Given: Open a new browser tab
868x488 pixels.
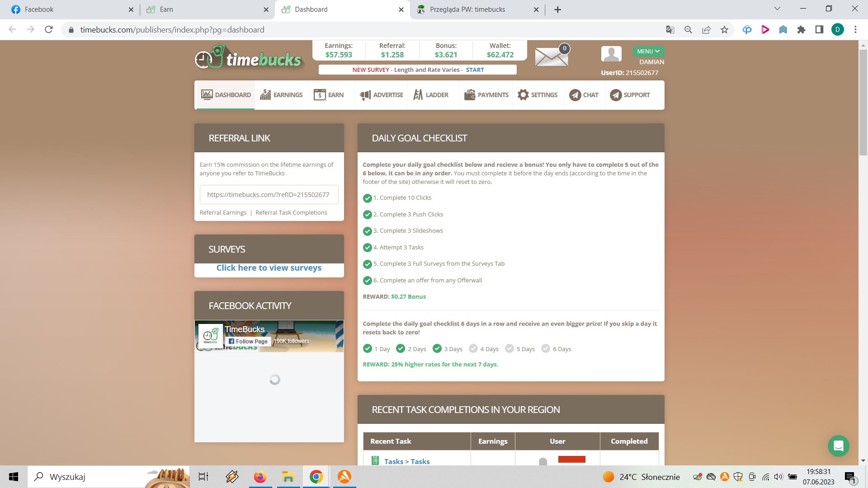Looking at the screenshot, I should click(557, 9).
